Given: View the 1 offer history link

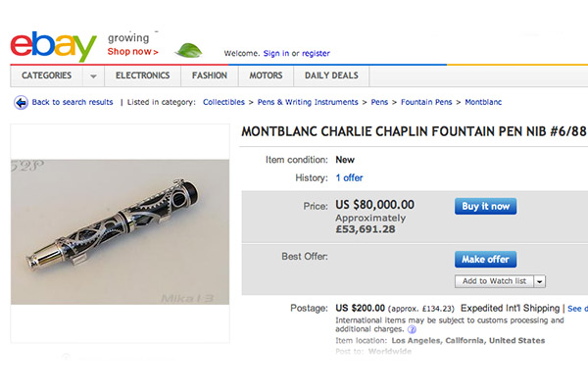Looking at the screenshot, I should (351, 178).
